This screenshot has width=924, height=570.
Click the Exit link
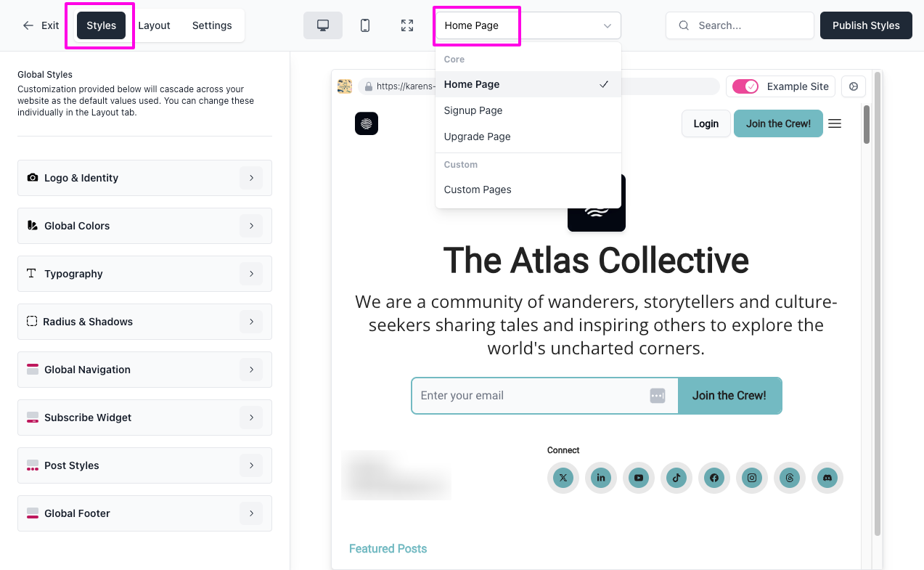tap(41, 25)
